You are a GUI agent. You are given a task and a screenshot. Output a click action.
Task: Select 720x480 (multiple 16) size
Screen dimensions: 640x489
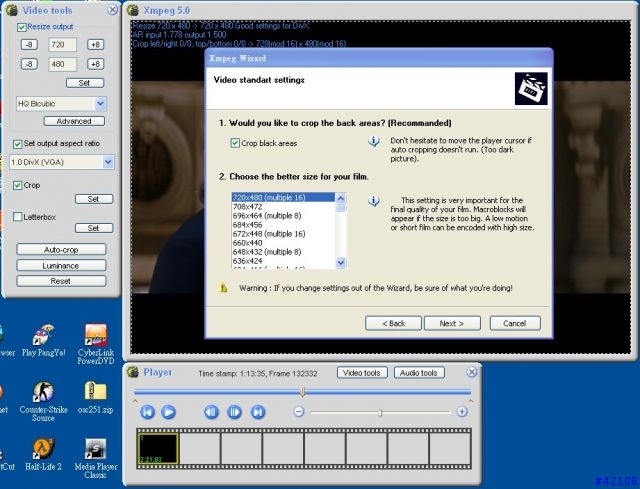pos(283,198)
